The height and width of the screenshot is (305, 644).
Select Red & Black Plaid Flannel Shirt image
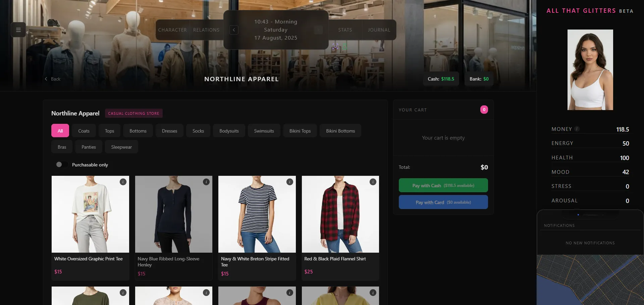[340, 214]
